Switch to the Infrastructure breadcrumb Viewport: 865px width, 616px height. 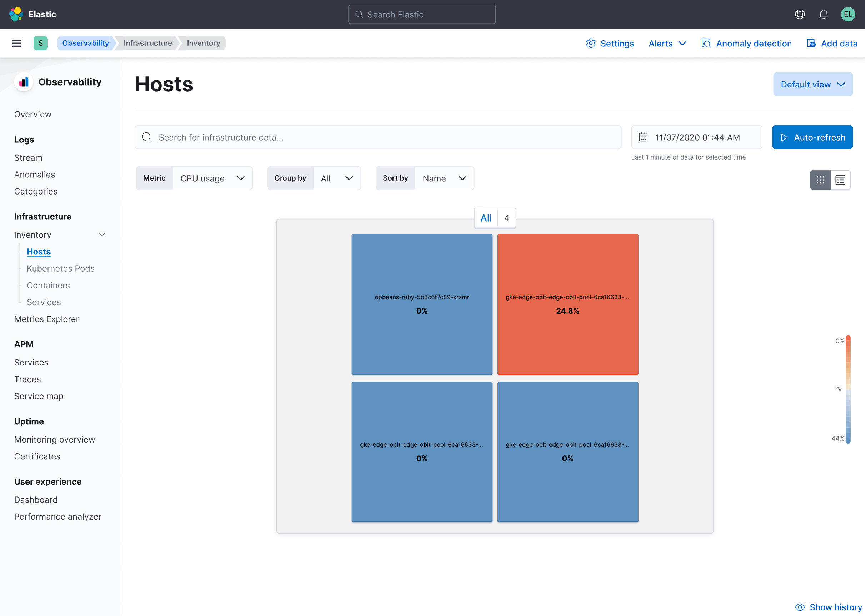(147, 43)
